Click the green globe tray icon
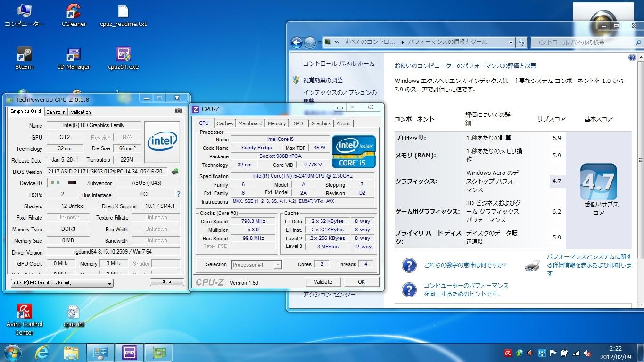The image size is (644, 362). tap(520, 353)
